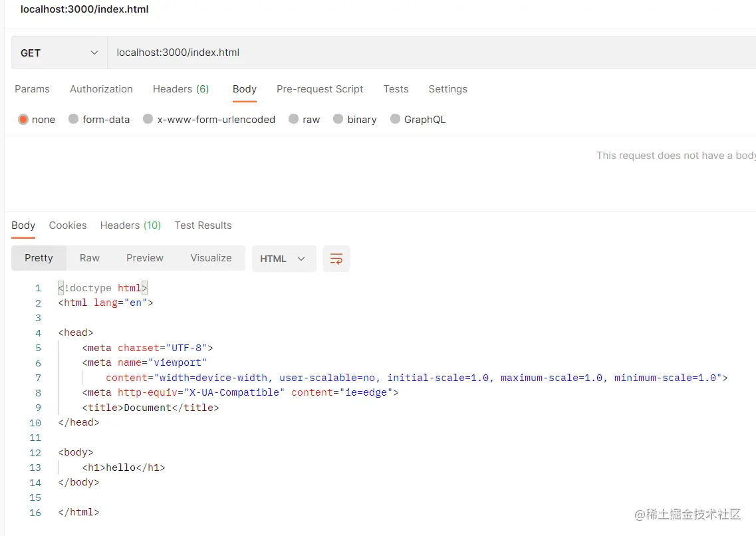Switch to Preview response view
756x536 pixels.
click(x=145, y=258)
